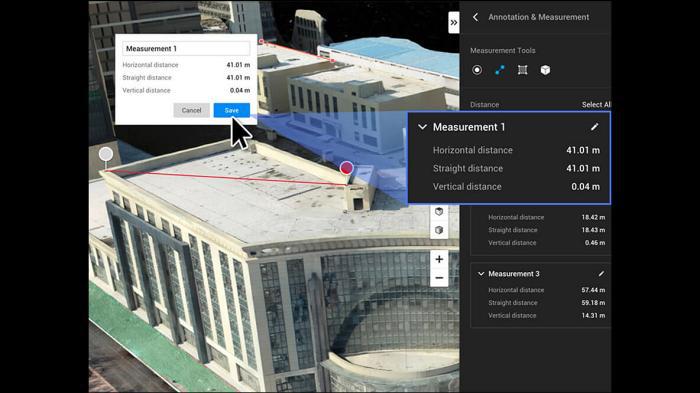Cancel the measurement dialog
The height and width of the screenshot is (393, 700).
coord(192,110)
